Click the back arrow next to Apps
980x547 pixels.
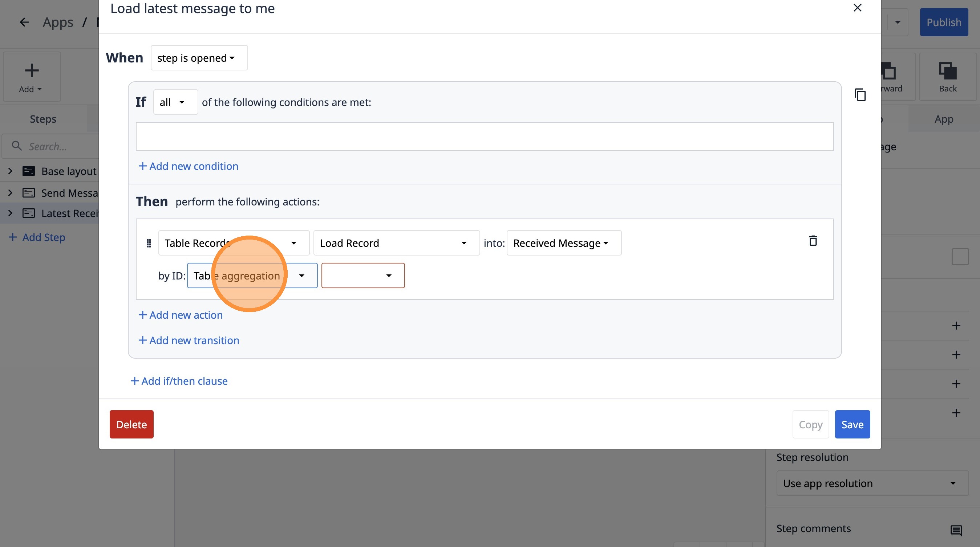tap(24, 23)
